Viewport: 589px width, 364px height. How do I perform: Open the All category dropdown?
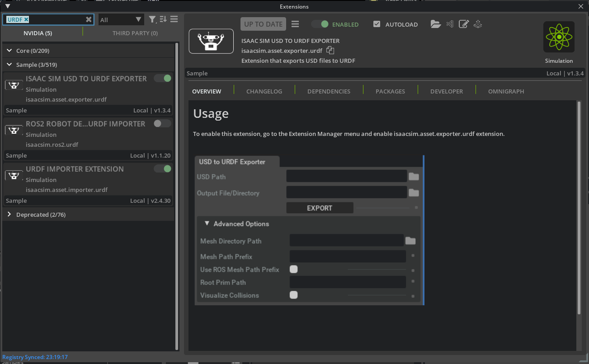point(121,19)
